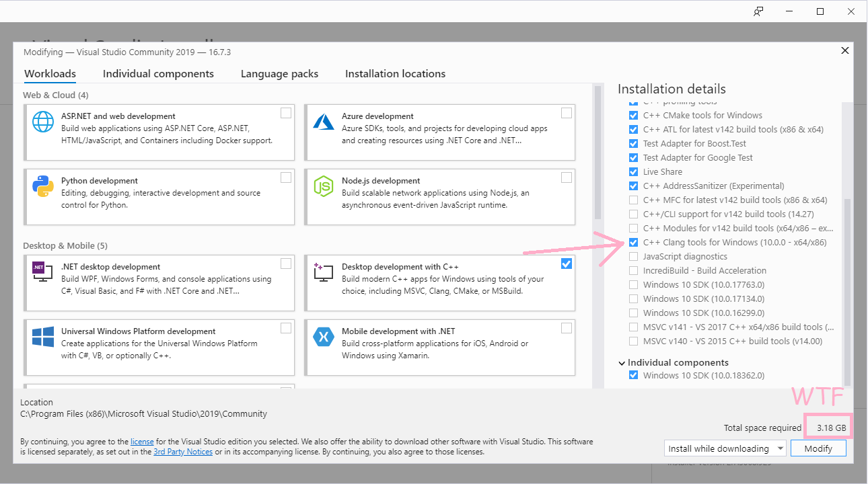Close the Modifying dialog with X
The height and width of the screenshot is (484, 868).
point(845,50)
